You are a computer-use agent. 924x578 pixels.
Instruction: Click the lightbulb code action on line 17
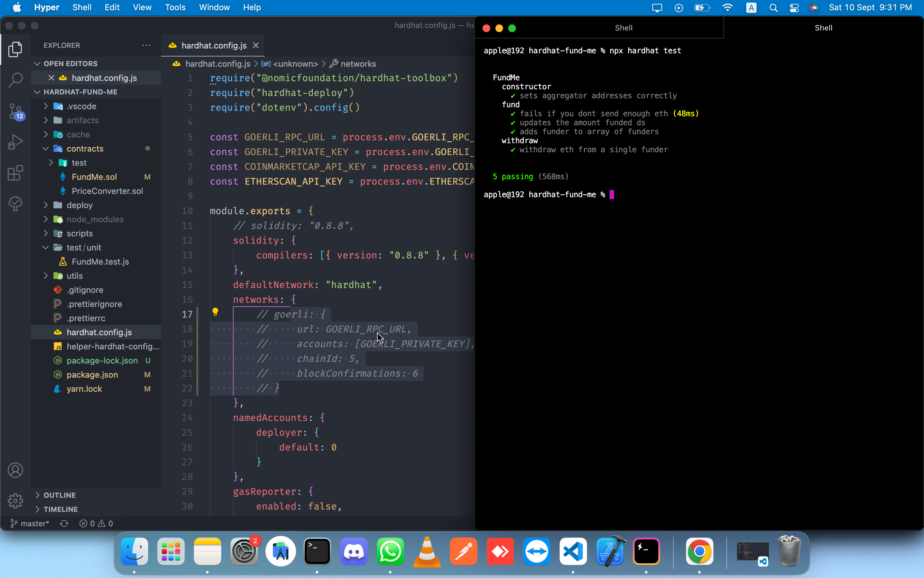[215, 312]
